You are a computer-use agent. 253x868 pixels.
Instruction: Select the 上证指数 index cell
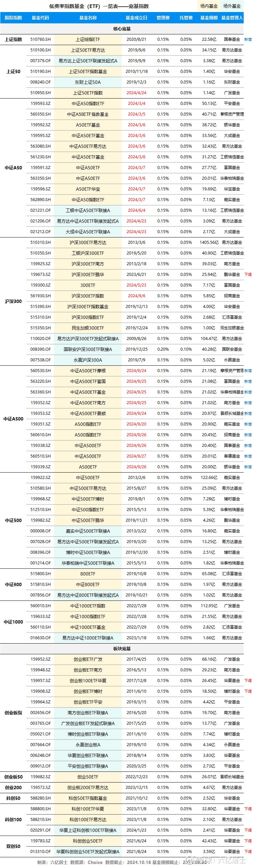pyautogui.click(x=13, y=39)
